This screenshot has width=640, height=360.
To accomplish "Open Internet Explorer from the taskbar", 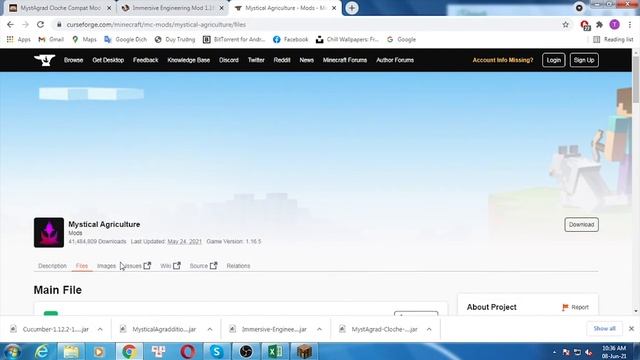I will point(42,351).
